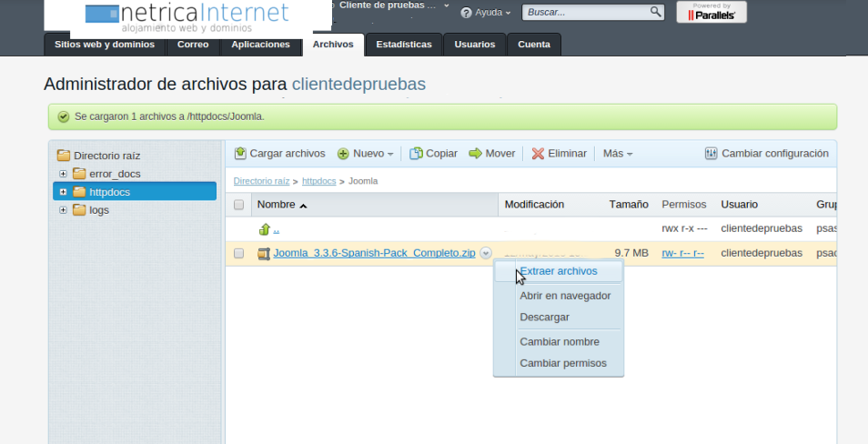Image resolution: width=868 pixels, height=444 pixels.
Task: Switch to the Estadísticas tab
Action: (x=404, y=45)
